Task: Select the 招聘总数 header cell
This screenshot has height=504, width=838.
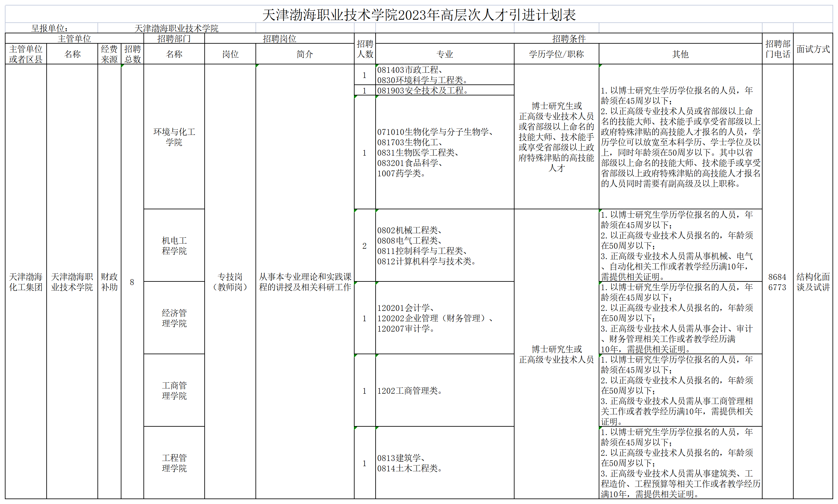Action: [x=132, y=54]
